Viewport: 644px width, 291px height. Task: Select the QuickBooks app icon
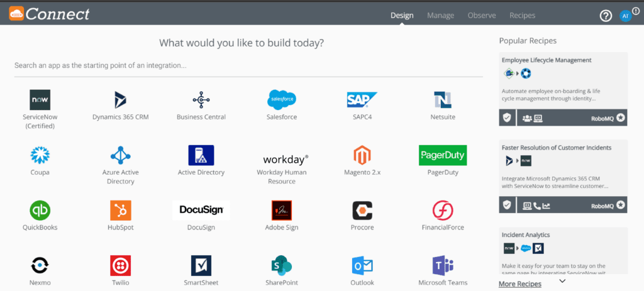click(40, 210)
